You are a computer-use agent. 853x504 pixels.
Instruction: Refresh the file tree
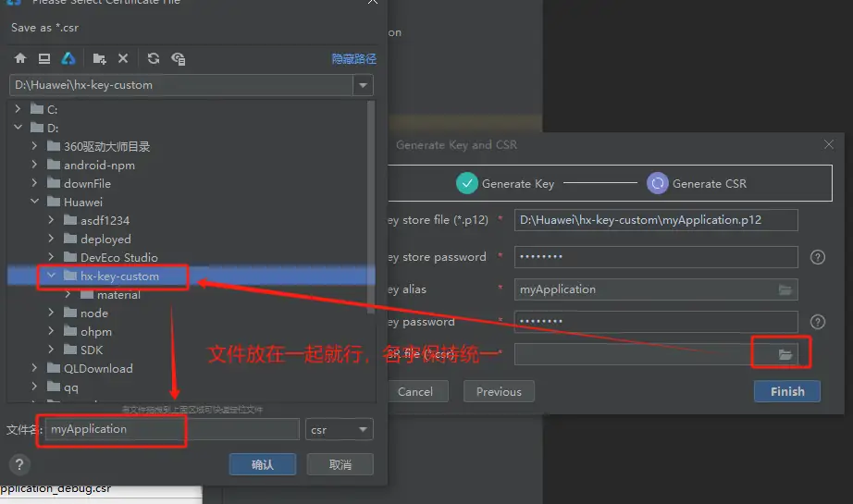pos(154,58)
